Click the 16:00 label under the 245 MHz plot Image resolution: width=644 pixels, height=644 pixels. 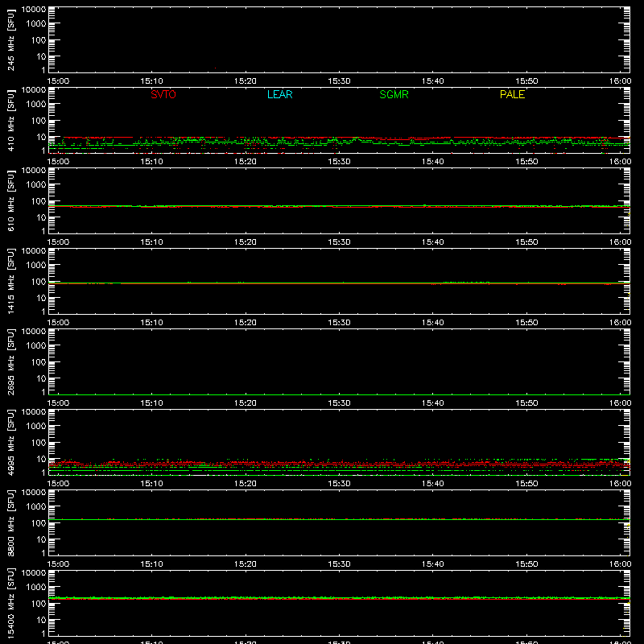(620, 81)
